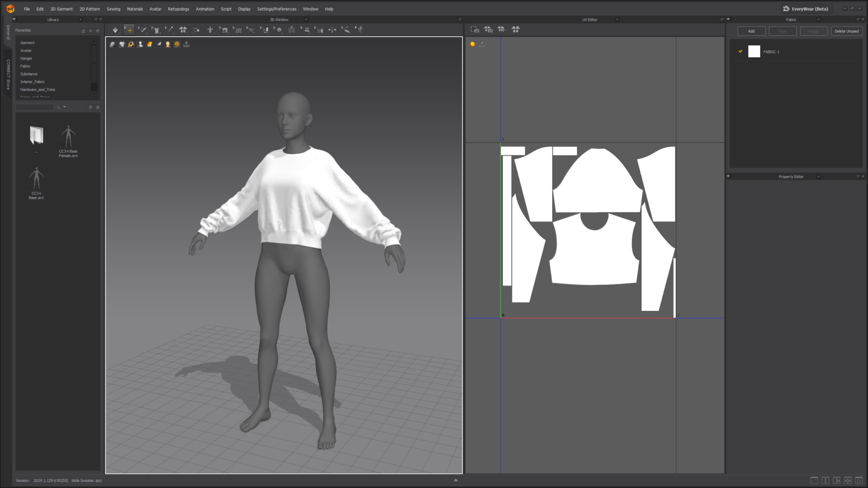Open the UV Editor panel dropdown
This screenshot has width=868, height=488.
click(617, 19)
